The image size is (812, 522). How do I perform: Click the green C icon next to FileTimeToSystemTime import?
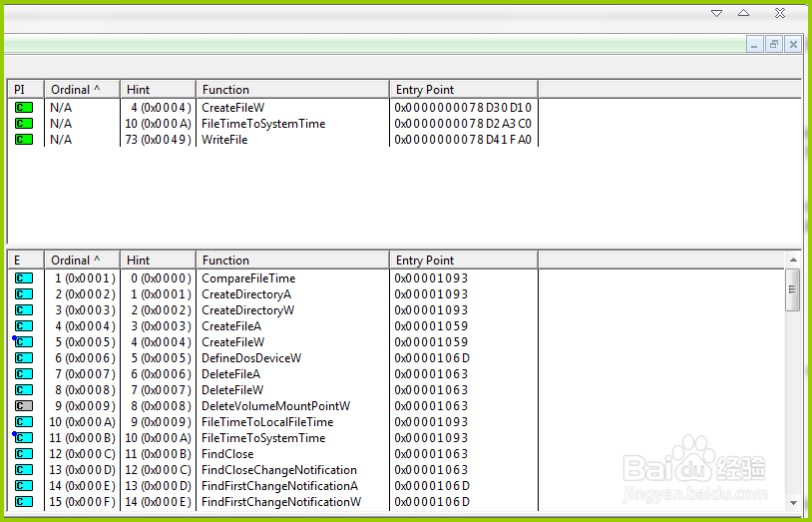tap(24, 124)
